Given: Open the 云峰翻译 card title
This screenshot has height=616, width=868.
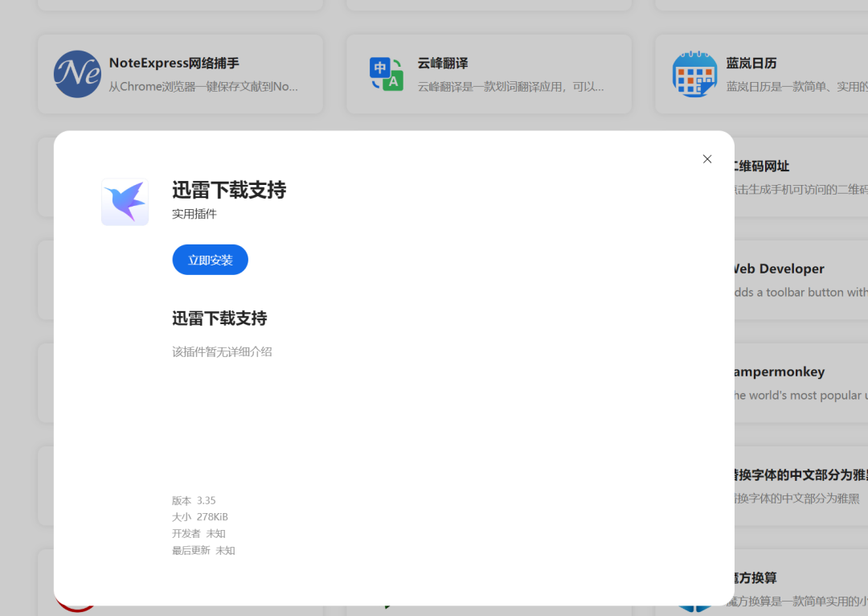Looking at the screenshot, I should pyautogui.click(x=443, y=64).
